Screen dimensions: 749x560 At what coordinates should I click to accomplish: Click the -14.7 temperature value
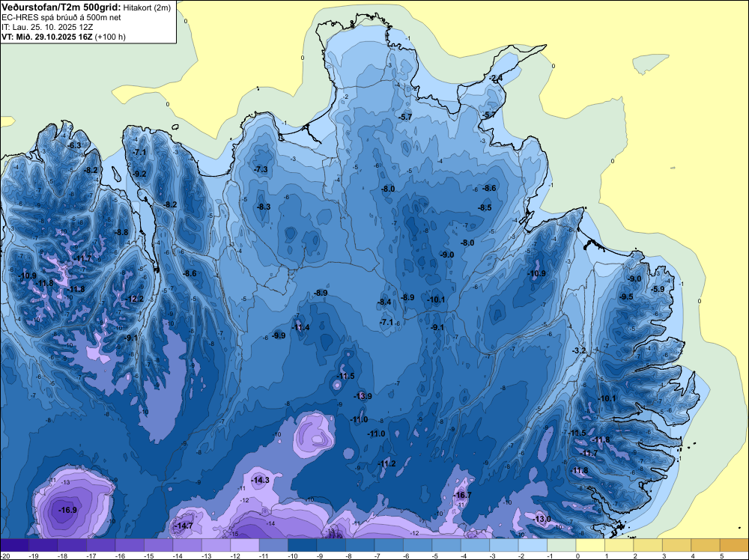[184, 526]
